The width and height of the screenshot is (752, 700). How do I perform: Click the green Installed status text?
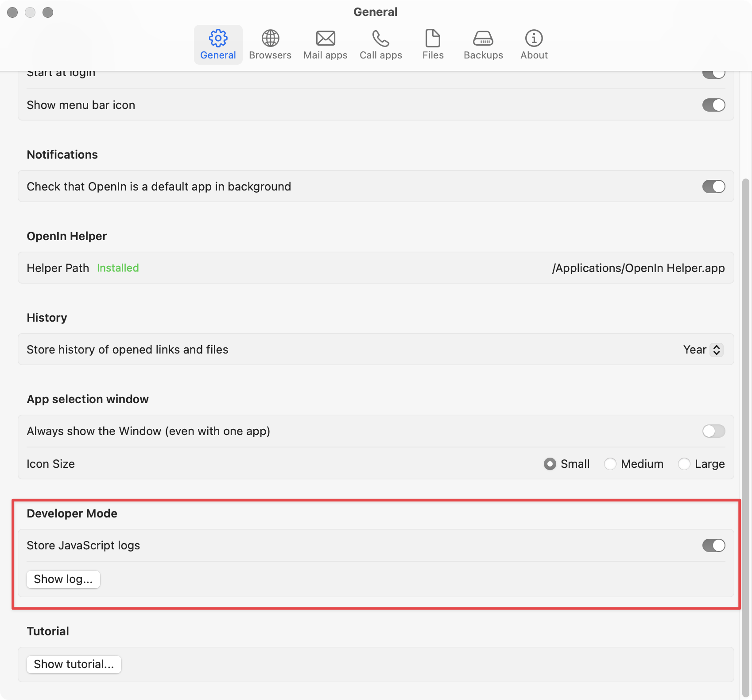coord(118,268)
